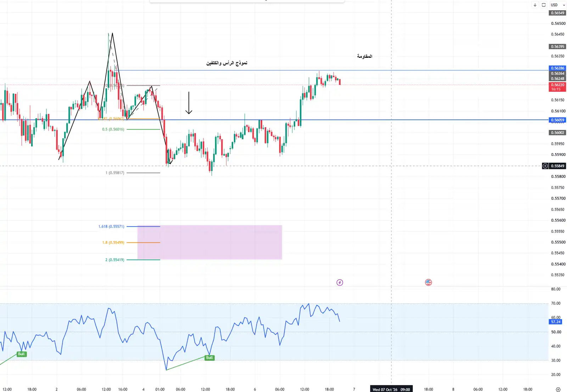Open the USD currency dropdown
The image size is (567, 392).
point(558,5)
